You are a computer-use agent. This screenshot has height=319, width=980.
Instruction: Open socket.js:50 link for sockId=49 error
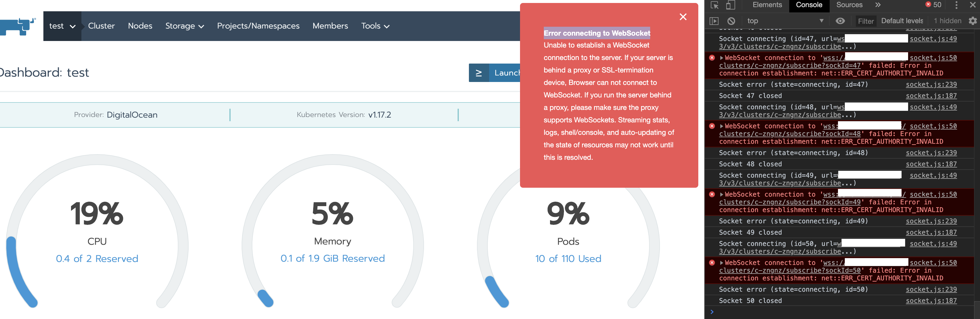tap(933, 195)
